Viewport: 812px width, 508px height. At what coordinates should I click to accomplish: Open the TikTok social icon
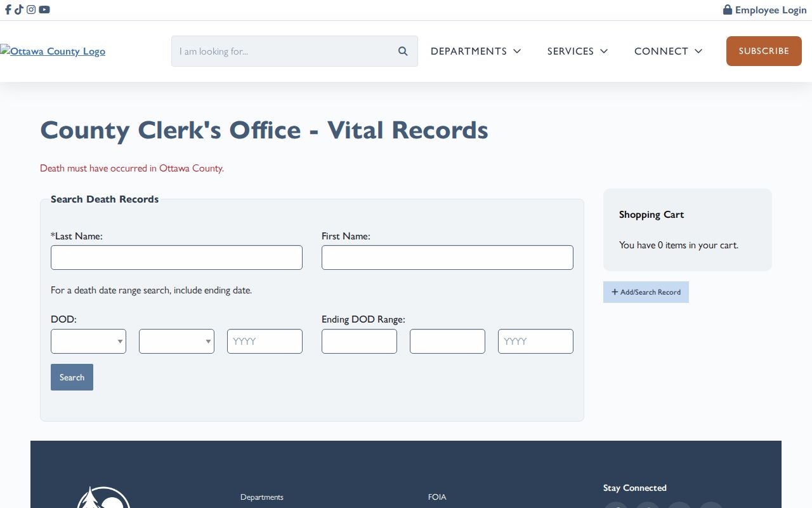19,10
